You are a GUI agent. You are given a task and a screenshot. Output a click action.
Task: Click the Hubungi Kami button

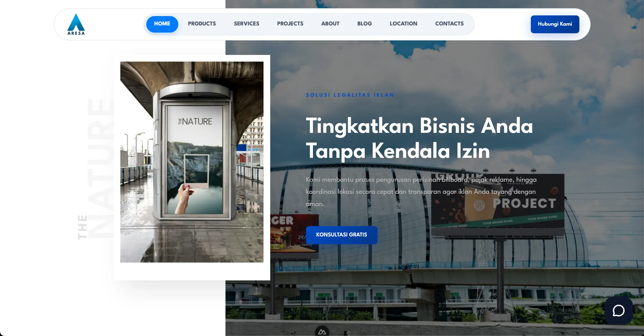[x=555, y=24]
